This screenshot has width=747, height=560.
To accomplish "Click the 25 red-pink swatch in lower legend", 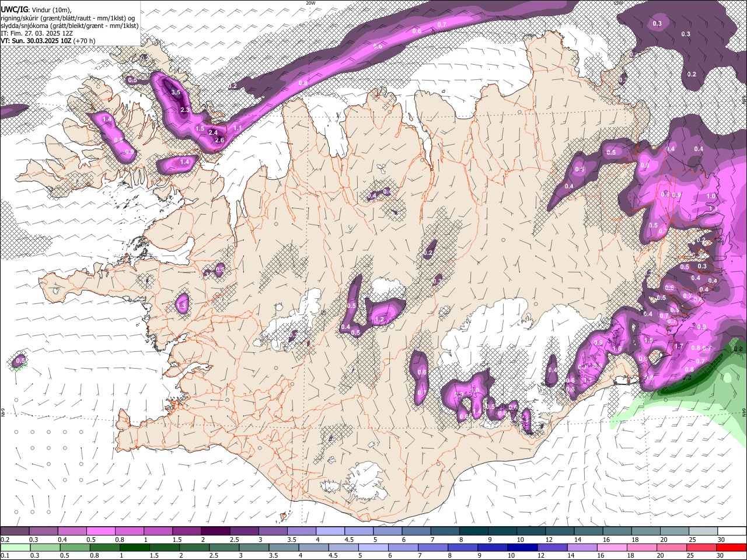I will (701, 547).
